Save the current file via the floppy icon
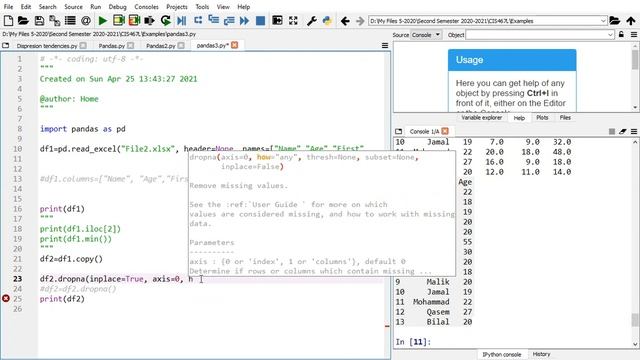The width and height of the screenshot is (640, 360). point(39,20)
